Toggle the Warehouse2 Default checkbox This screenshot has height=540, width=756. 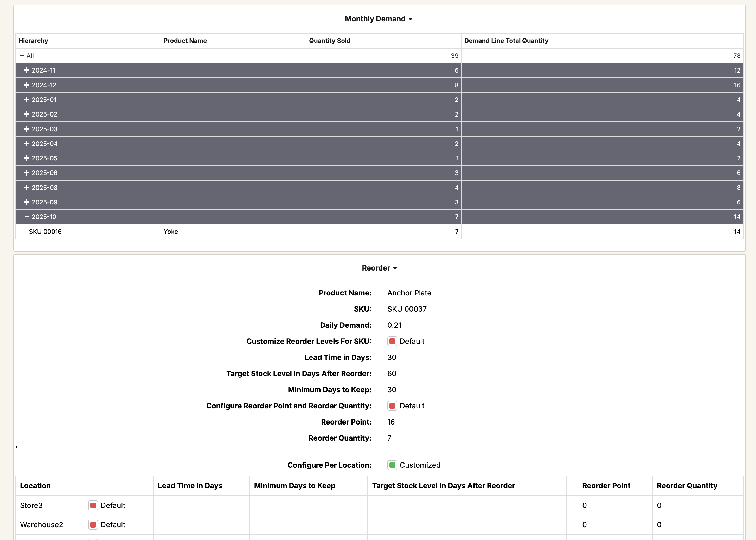pos(93,525)
